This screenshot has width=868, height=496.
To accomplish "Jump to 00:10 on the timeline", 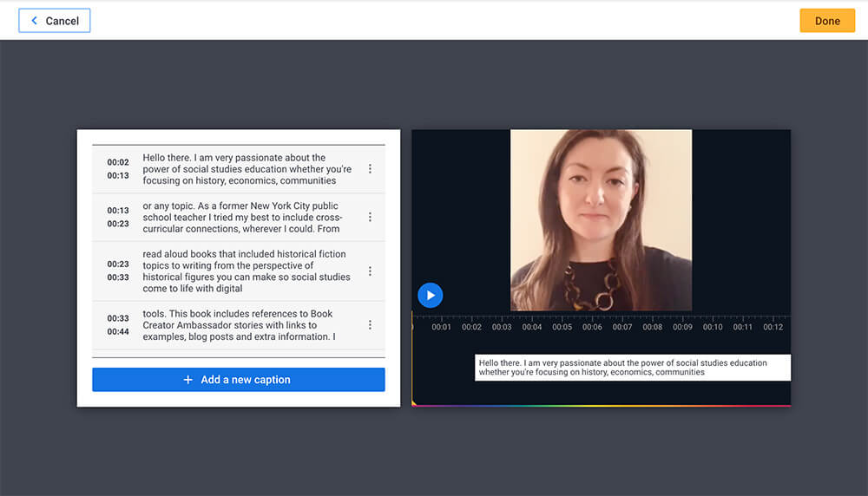I will [713, 327].
